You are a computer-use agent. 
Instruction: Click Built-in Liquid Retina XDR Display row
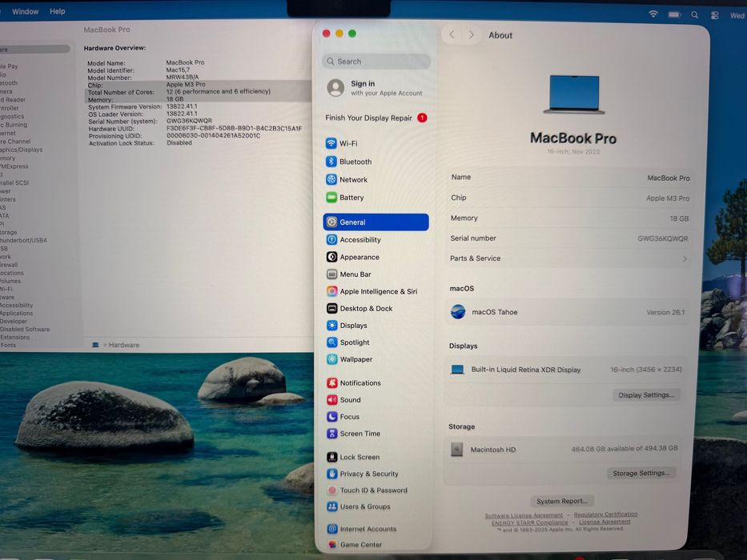[x=566, y=370]
